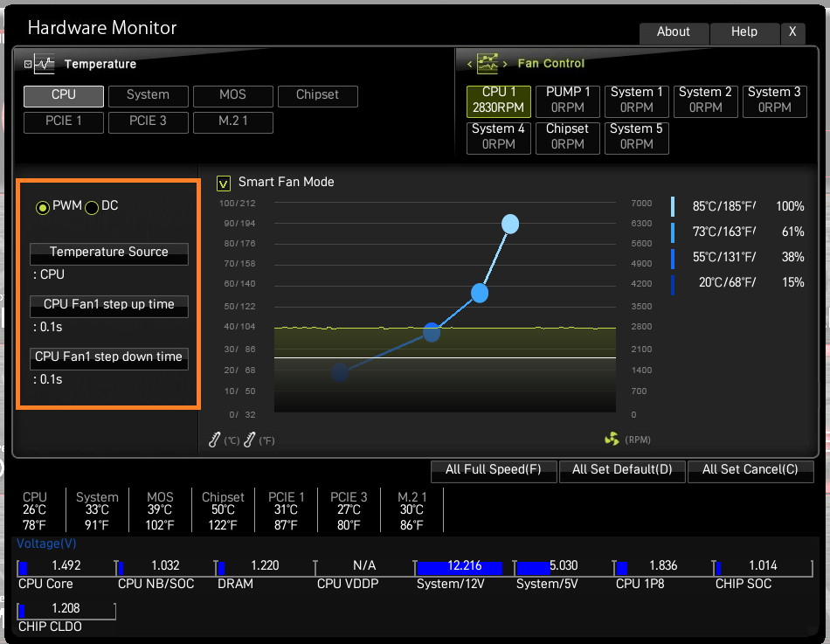Image resolution: width=830 pixels, height=644 pixels.
Task: Open CPU Fan1 step down time setting
Action: click(x=109, y=358)
